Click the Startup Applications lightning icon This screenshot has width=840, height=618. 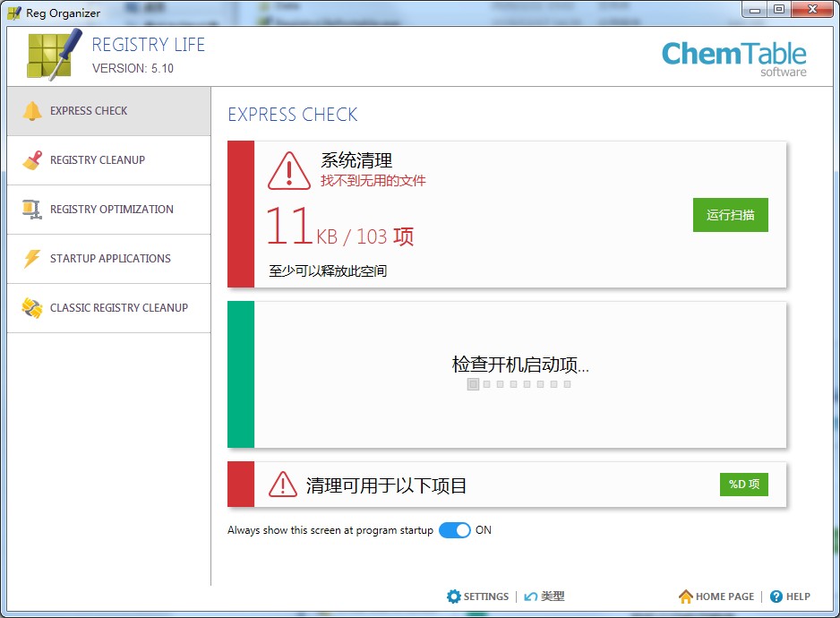pyautogui.click(x=32, y=258)
